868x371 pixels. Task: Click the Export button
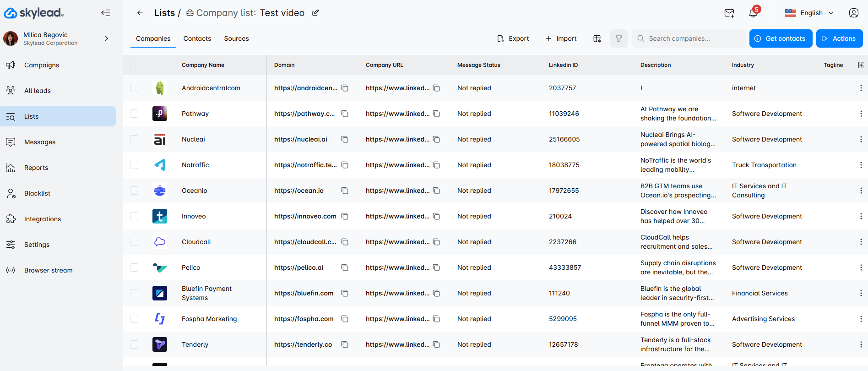pyautogui.click(x=513, y=38)
